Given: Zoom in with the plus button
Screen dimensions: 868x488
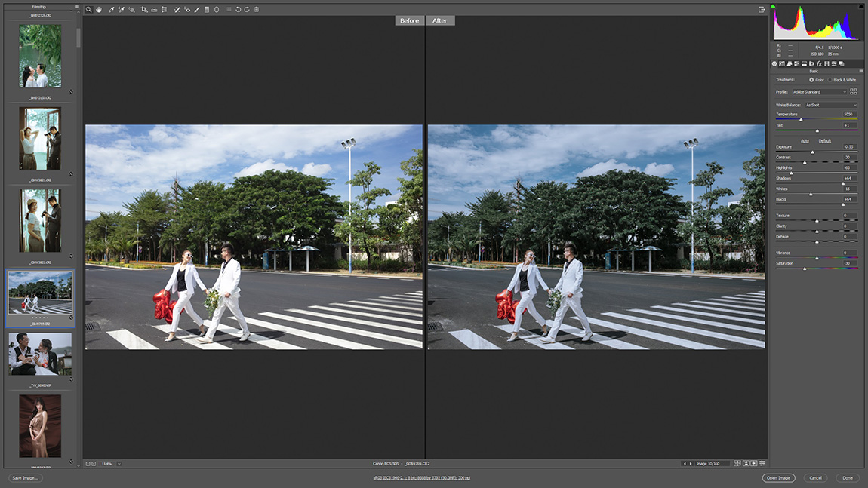Looking at the screenshot, I should [94, 464].
